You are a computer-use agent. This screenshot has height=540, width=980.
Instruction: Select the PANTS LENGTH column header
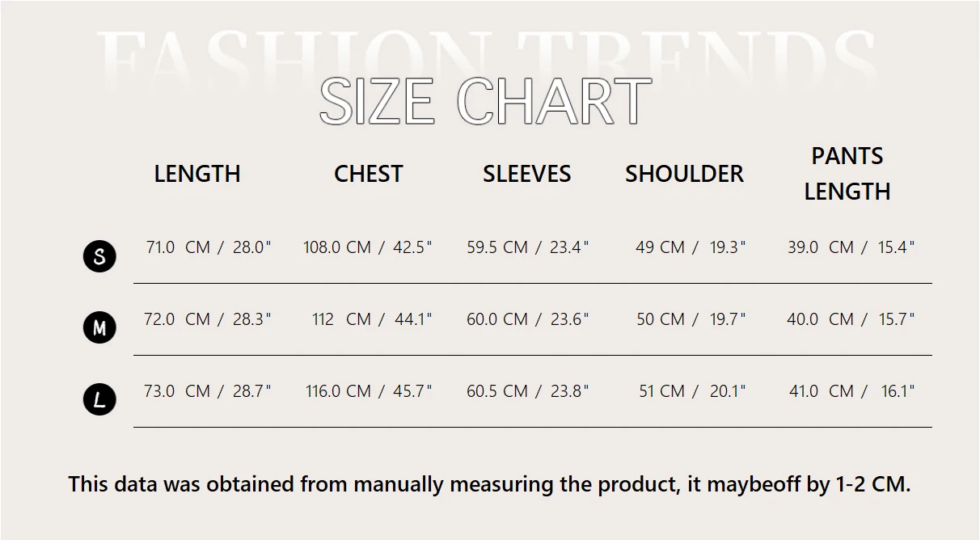point(847,174)
